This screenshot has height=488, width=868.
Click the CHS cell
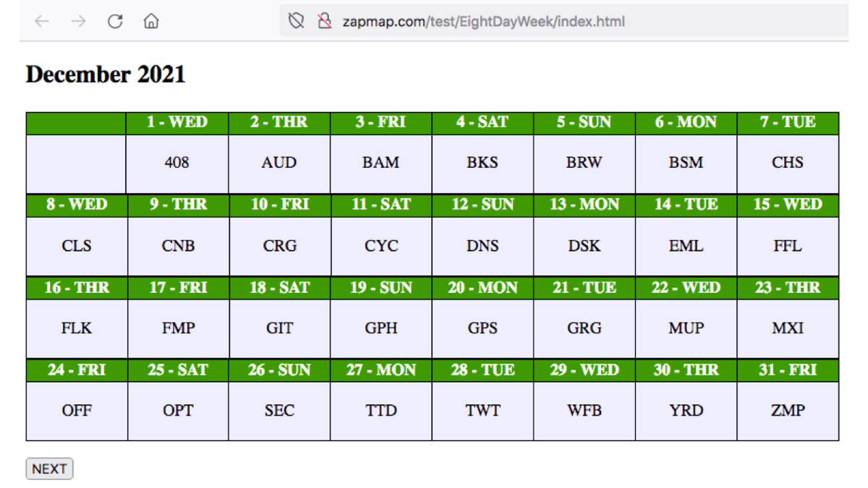tap(788, 163)
